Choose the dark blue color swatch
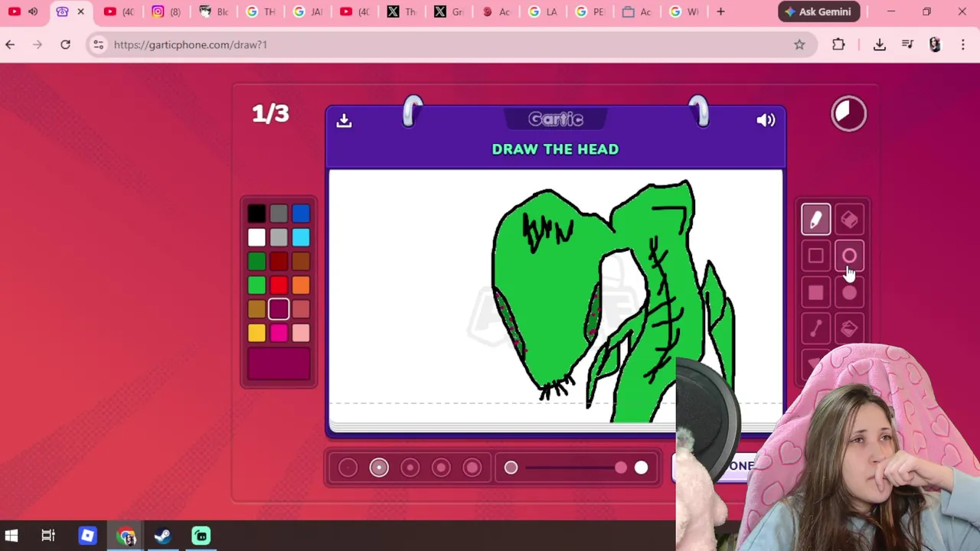 pyautogui.click(x=301, y=214)
